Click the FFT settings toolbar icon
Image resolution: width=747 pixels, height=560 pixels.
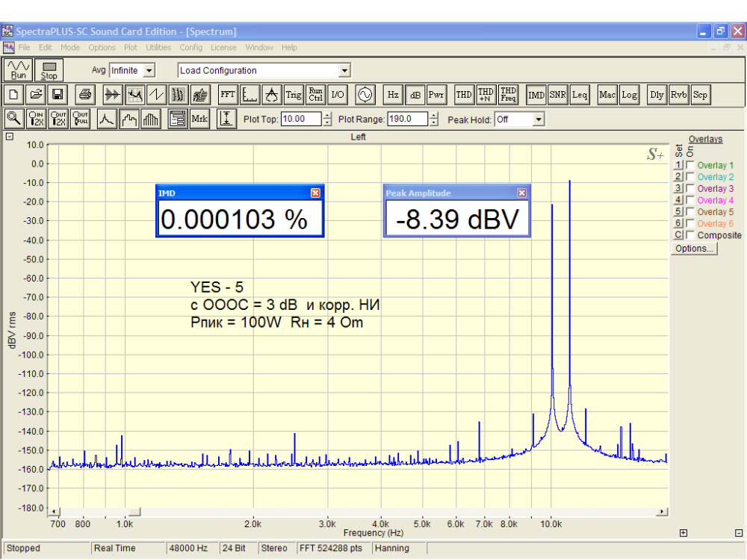(x=228, y=95)
